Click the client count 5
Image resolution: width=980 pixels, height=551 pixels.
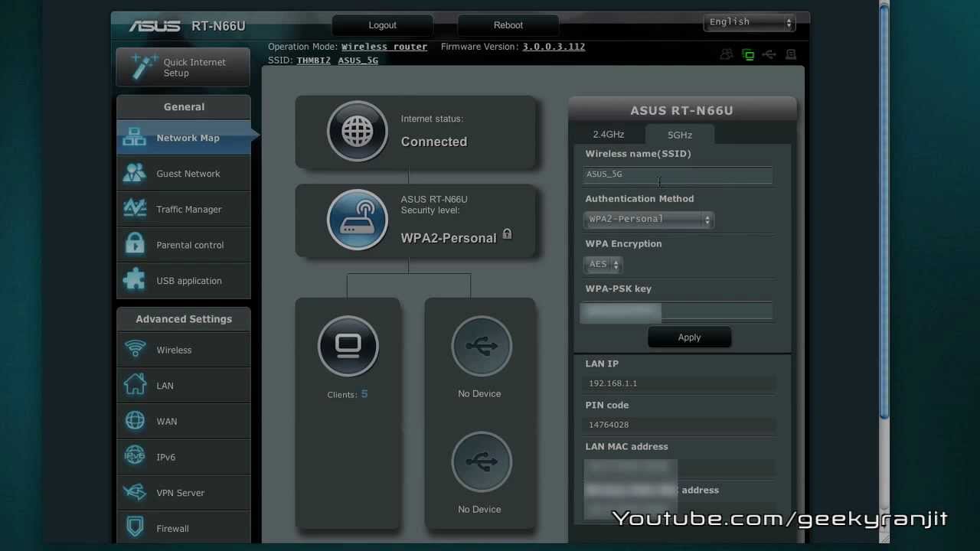click(364, 394)
